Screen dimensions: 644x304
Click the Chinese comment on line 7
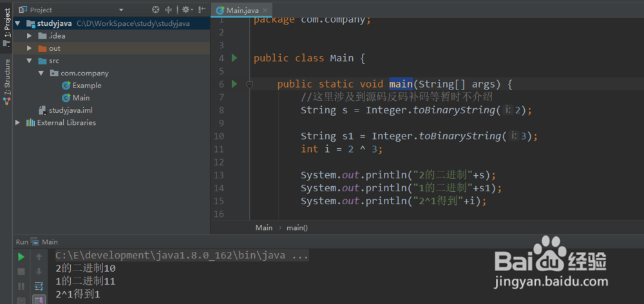tap(396, 97)
